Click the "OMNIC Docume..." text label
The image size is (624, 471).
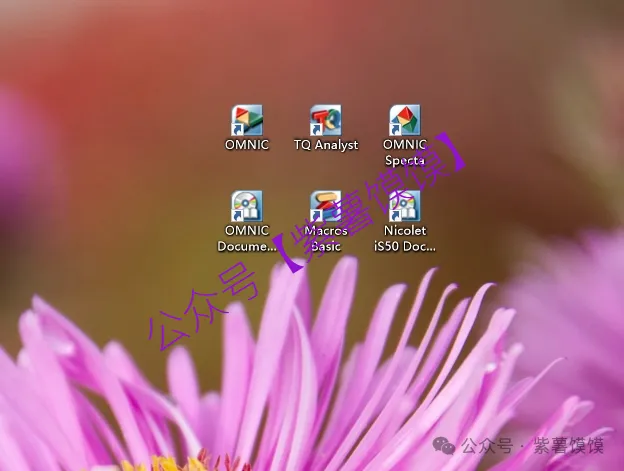[x=247, y=238]
